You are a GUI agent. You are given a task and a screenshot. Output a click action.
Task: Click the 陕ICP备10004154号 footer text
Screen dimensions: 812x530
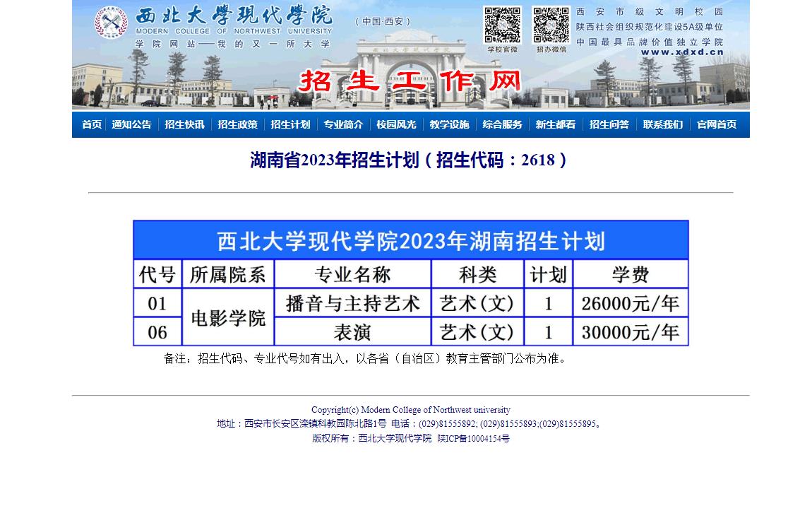473,438
